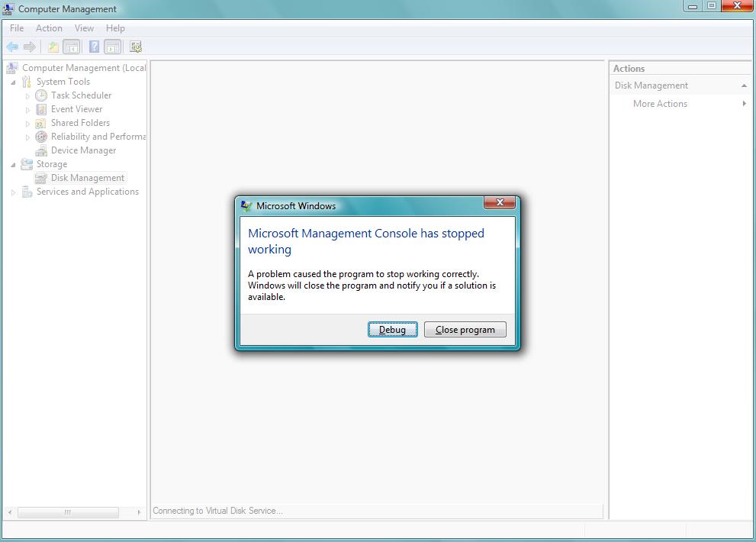Open the More Actions submenu arrow
The width and height of the screenshot is (756, 542).
(745, 103)
